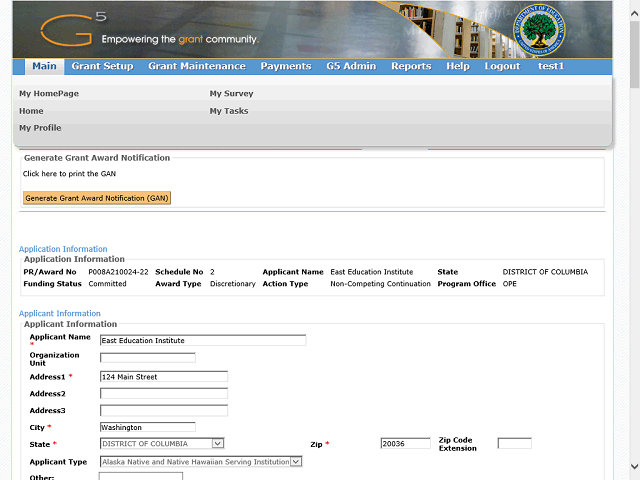Open the Payments menu
The image size is (640, 480).
click(286, 66)
